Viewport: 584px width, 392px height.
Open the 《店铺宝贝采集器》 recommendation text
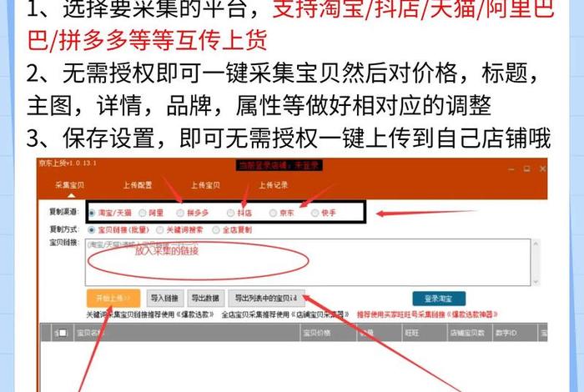[320, 315]
